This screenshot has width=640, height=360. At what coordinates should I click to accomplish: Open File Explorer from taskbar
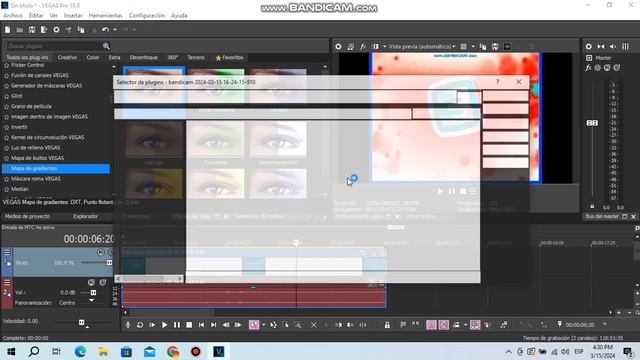(103, 351)
